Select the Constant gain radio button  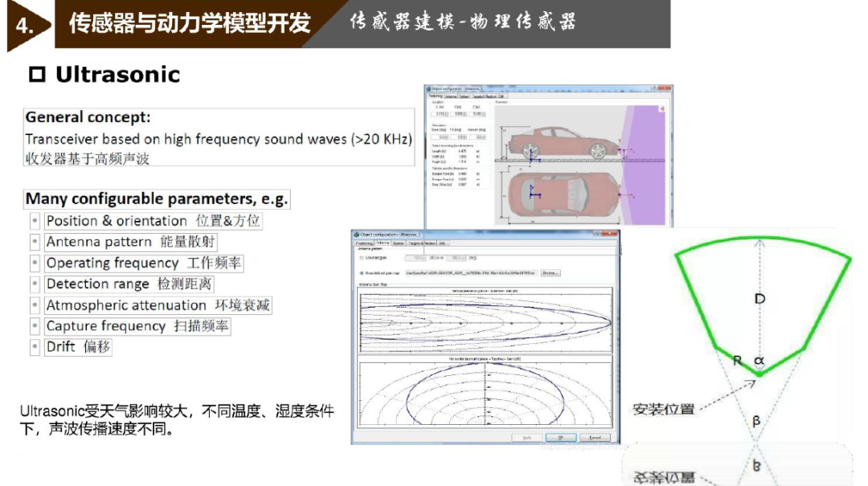tap(362, 258)
